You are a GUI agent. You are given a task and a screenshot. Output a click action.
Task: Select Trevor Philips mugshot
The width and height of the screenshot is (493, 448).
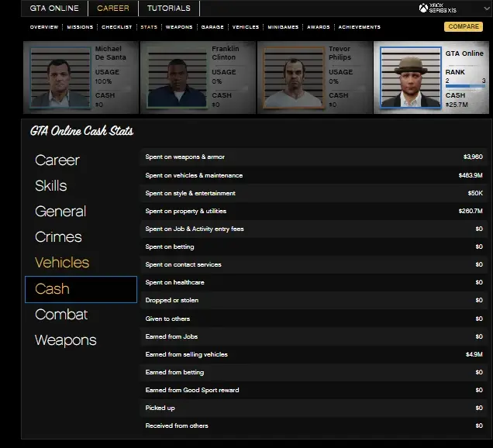tap(294, 78)
